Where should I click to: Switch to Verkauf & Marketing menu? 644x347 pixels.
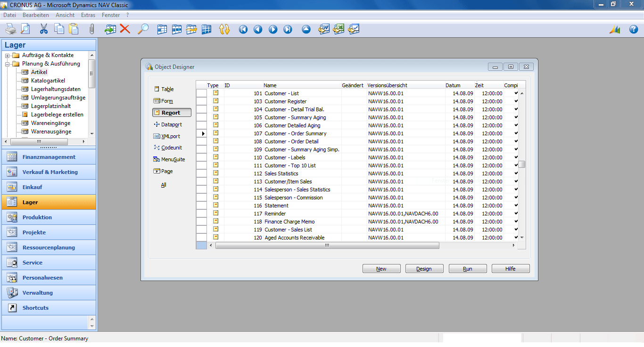(x=49, y=172)
